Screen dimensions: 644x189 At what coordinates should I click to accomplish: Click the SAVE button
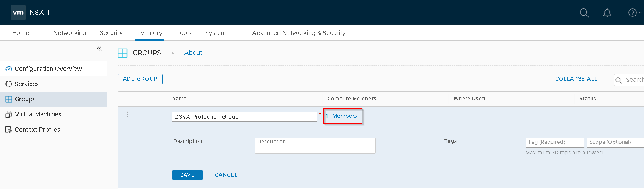pos(187,175)
